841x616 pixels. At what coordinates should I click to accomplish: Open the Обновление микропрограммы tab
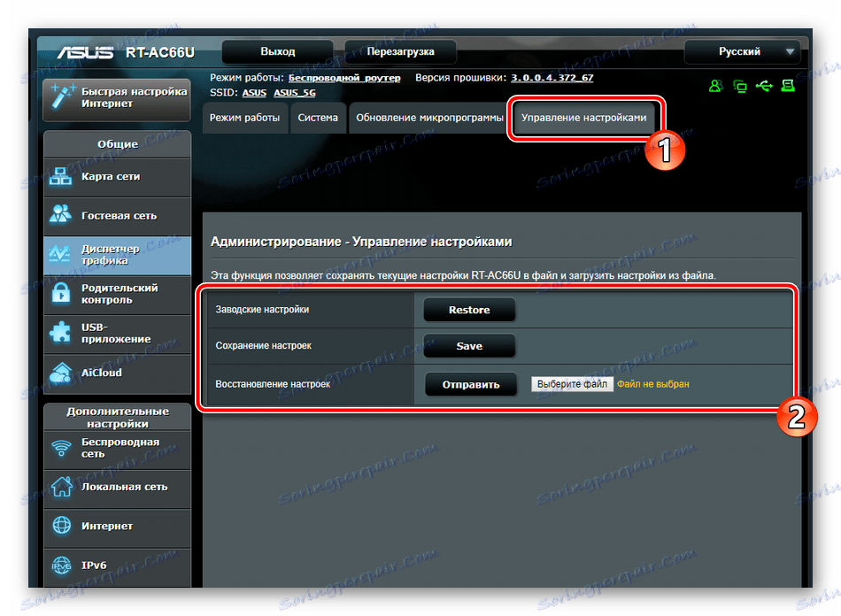[429, 118]
